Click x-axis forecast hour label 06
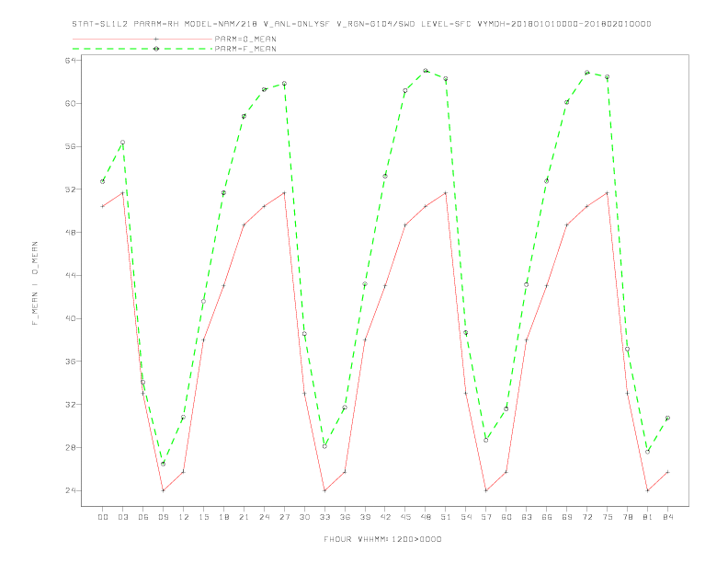This screenshot has height=563, width=728. pyautogui.click(x=143, y=517)
